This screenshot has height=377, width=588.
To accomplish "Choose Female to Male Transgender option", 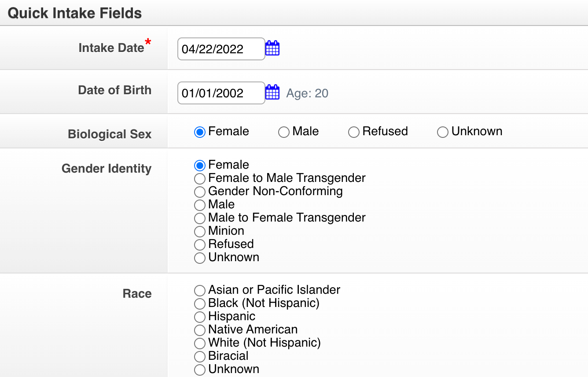I will click(200, 178).
